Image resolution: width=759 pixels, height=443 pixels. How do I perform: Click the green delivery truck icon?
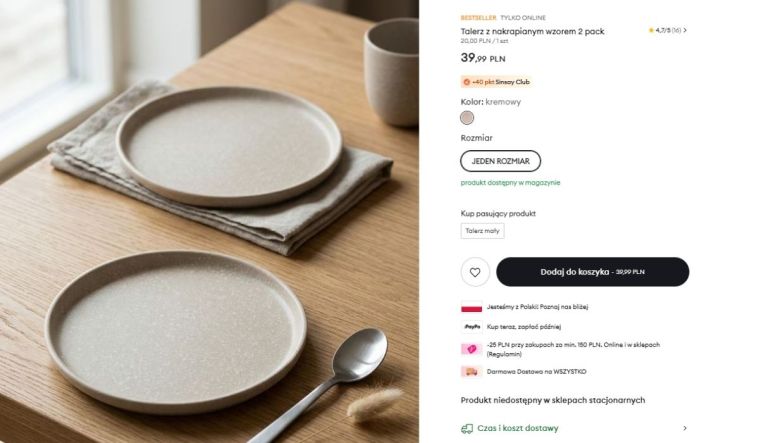(x=467, y=428)
